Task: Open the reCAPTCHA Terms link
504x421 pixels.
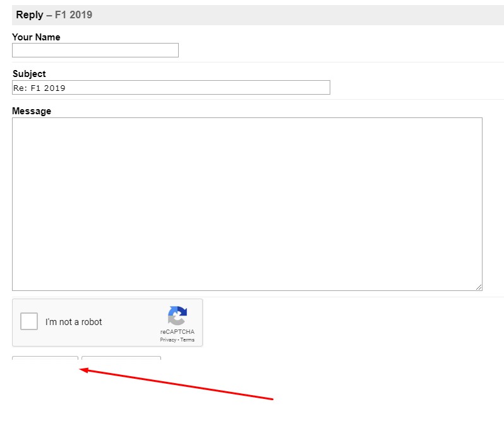Action: (188, 340)
